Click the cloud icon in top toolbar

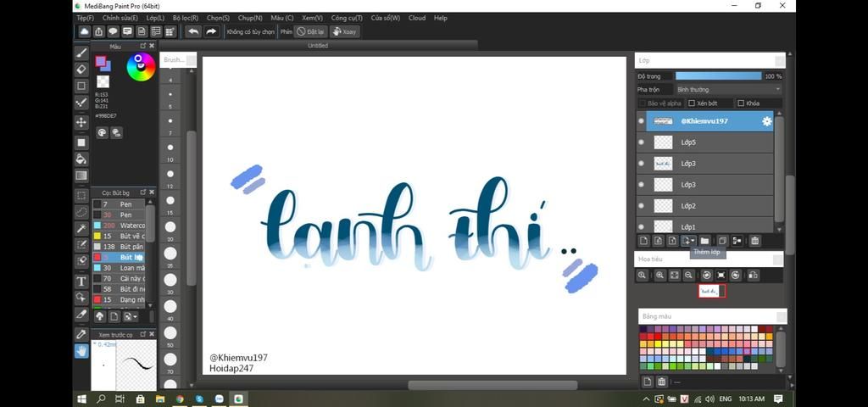point(84,31)
